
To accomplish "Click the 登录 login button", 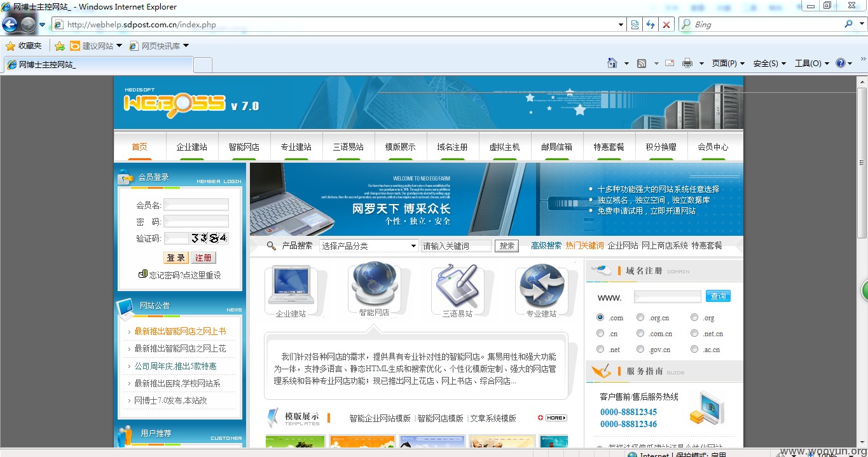I will [x=176, y=257].
